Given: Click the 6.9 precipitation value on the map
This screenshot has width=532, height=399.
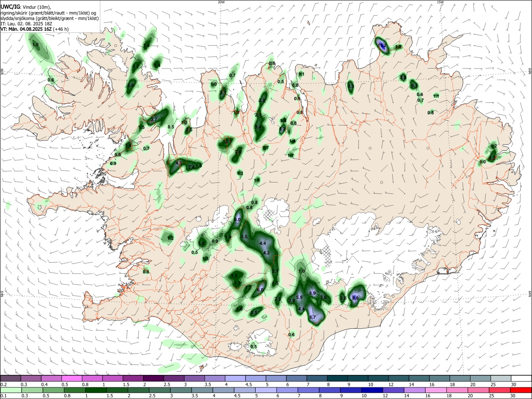Looking at the screenshot, I should click(x=313, y=293).
